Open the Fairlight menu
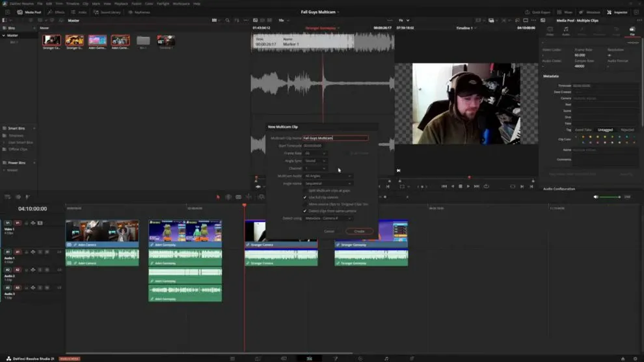The image size is (644, 362). (x=163, y=4)
